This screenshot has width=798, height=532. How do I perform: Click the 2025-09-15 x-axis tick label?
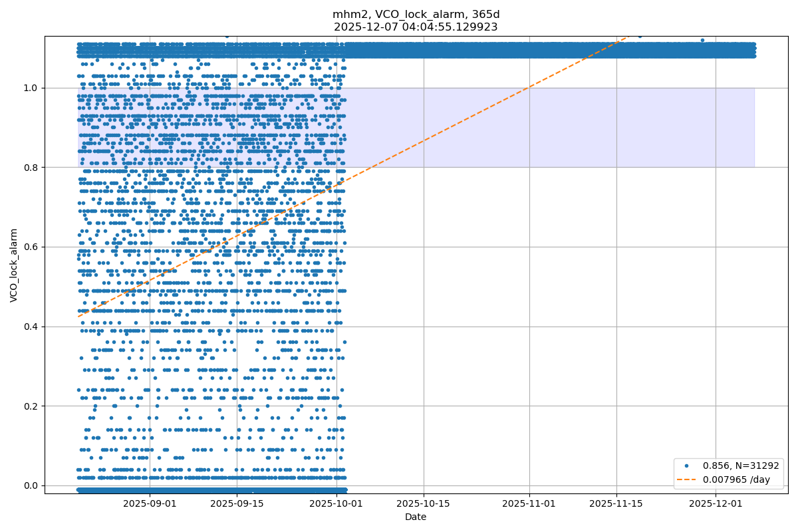pos(237,503)
